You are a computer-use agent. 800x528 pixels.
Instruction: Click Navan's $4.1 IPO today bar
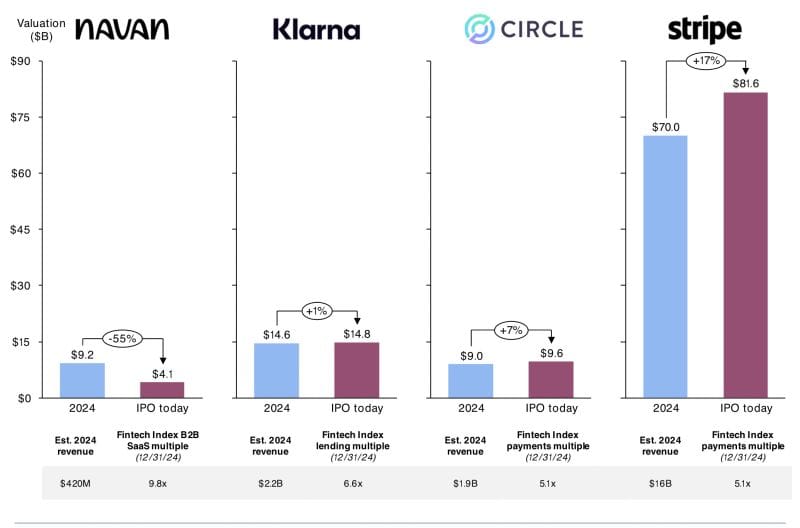[162, 390]
